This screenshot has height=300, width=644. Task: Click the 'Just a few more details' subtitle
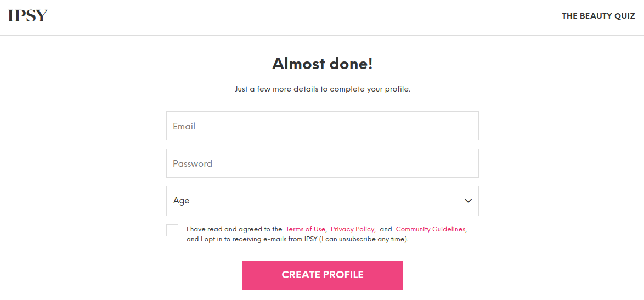(323, 89)
